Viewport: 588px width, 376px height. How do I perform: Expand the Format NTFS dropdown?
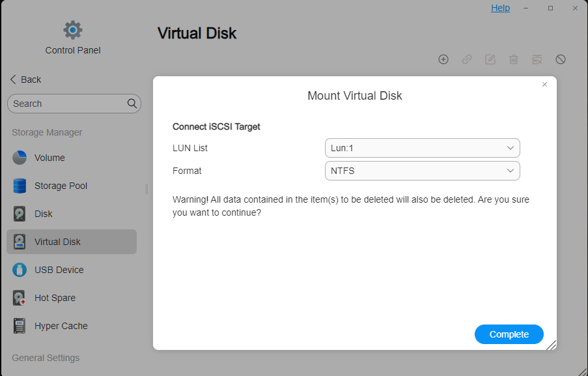(x=422, y=171)
